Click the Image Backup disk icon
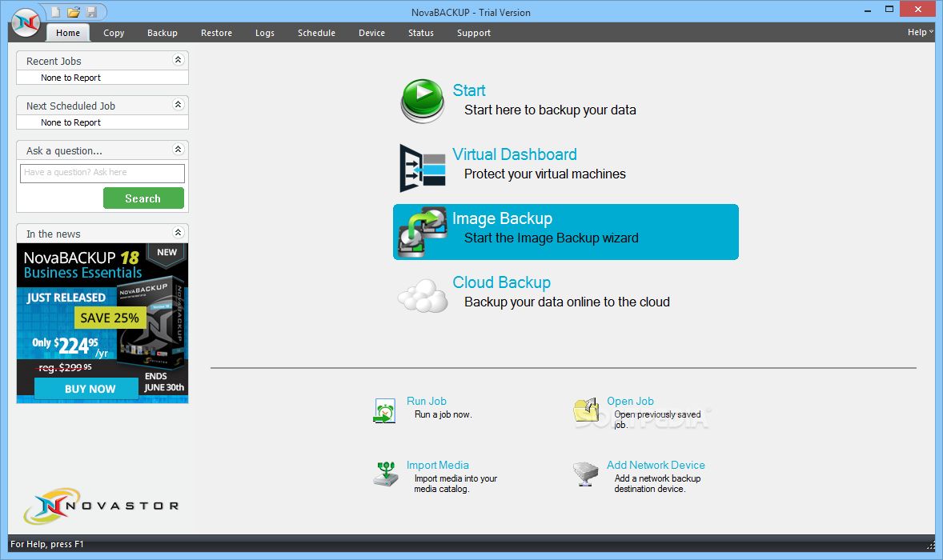Image resolution: width=943 pixels, height=560 pixels. tap(423, 233)
